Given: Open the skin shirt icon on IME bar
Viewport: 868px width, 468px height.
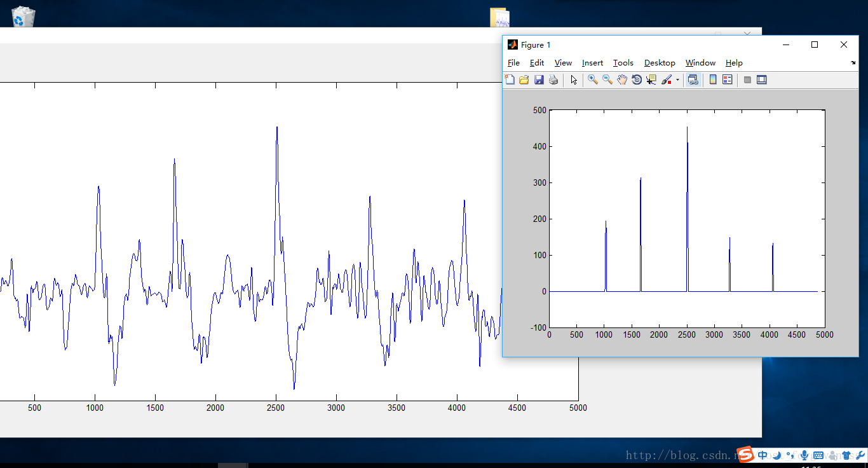Looking at the screenshot, I should point(848,455).
